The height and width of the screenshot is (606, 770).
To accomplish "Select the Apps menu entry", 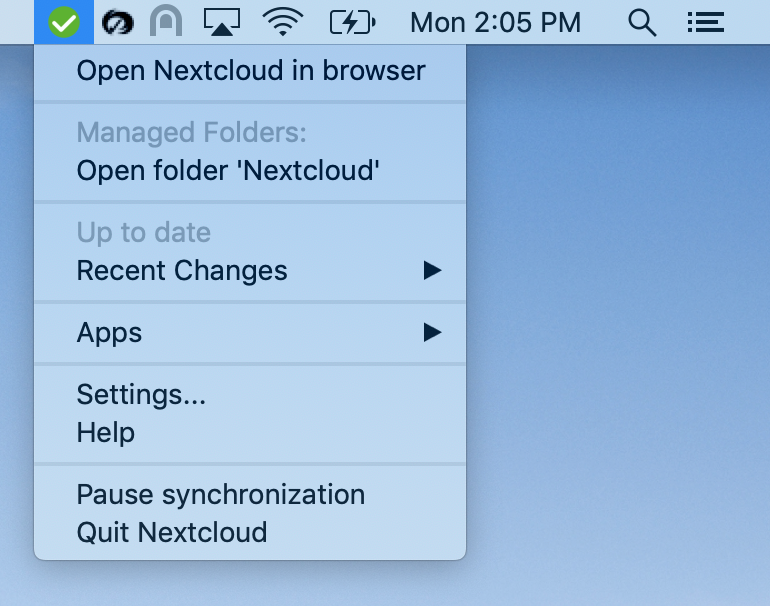I will [x=110, y=332].
